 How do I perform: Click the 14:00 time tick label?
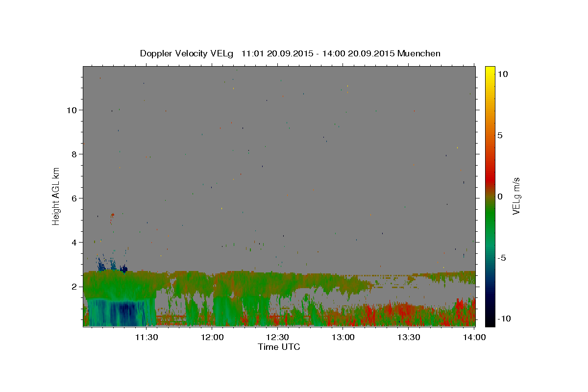point(474,337)
